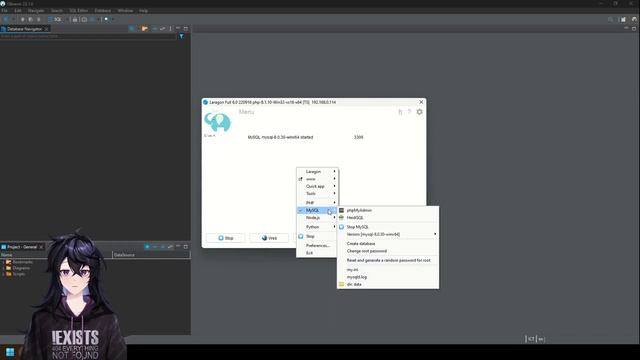Select Stop MySQL in the submenu

point(388,227)
